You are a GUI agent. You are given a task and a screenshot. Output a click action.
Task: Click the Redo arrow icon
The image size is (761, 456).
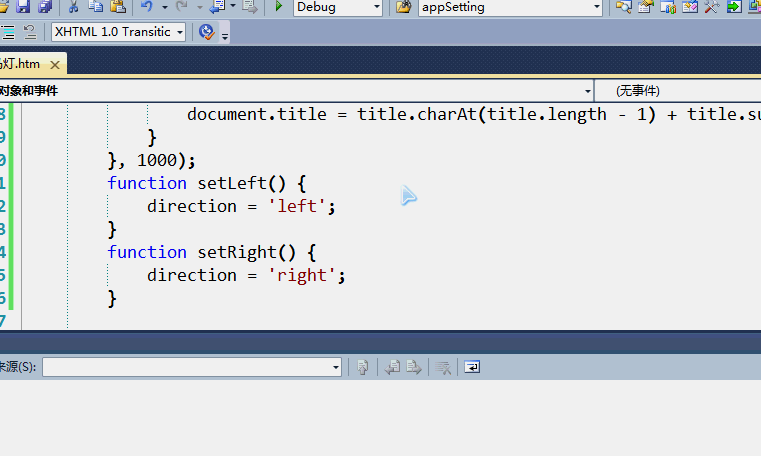[182, 6]
